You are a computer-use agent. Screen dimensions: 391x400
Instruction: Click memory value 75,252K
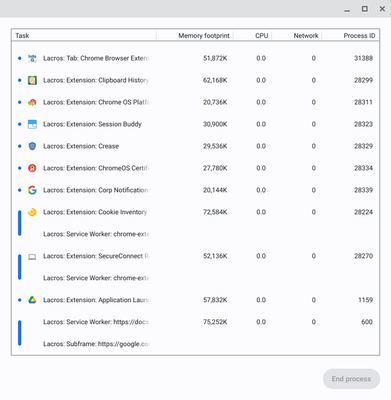[x=215, y=322]
